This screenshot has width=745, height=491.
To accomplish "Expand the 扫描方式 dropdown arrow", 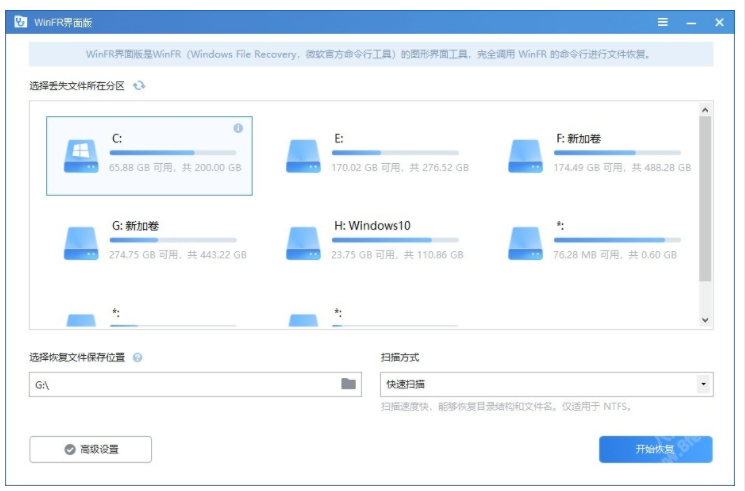I will 703,384.
